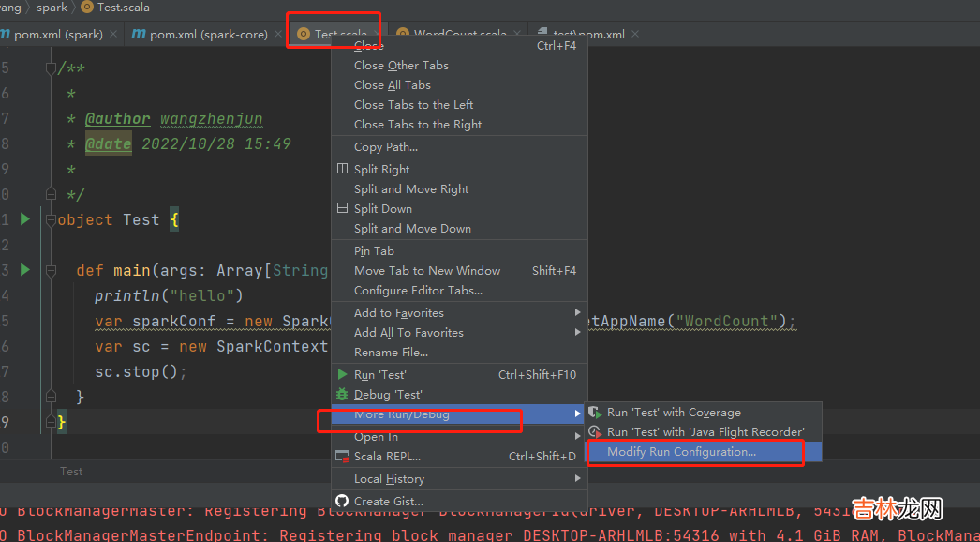Select Split Down in context menu

click(382, 209)
